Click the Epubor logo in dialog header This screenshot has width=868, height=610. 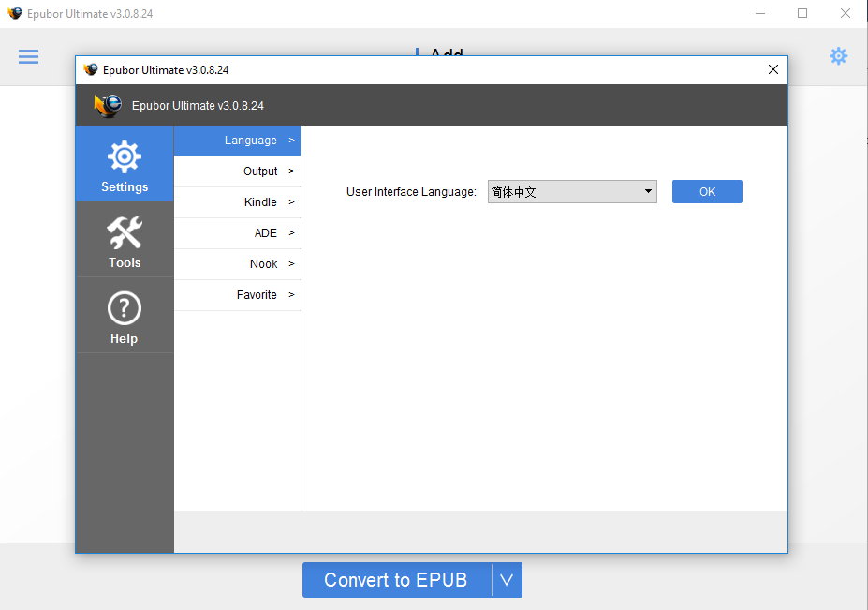[108, 105]
